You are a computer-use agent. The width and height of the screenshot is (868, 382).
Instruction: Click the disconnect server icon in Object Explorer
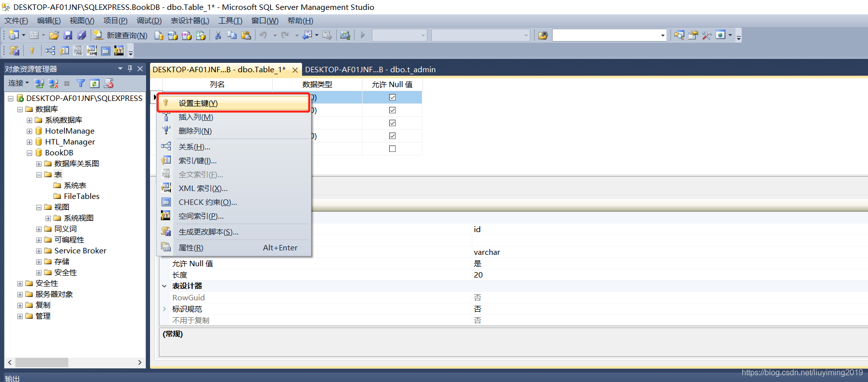coord(53,83)
